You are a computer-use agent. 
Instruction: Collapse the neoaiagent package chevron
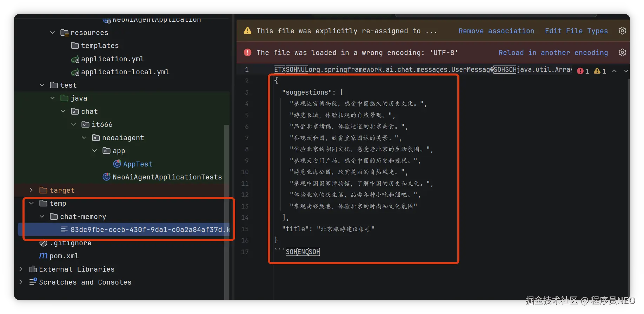(84, 138)
